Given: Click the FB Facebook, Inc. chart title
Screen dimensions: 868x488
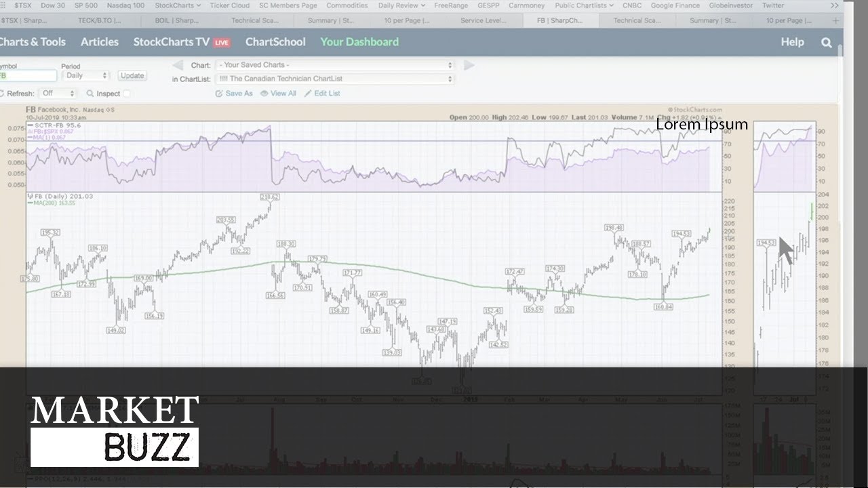Looking at the screenshot, I should (71, 110).
